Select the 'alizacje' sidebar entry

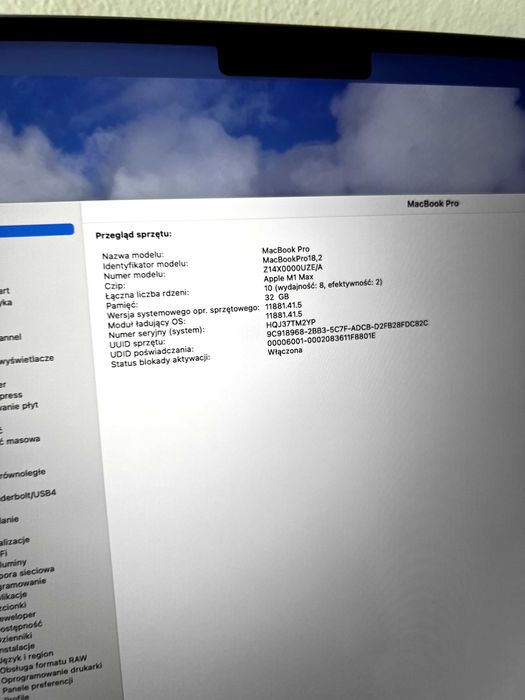click(x=15, y=541)
